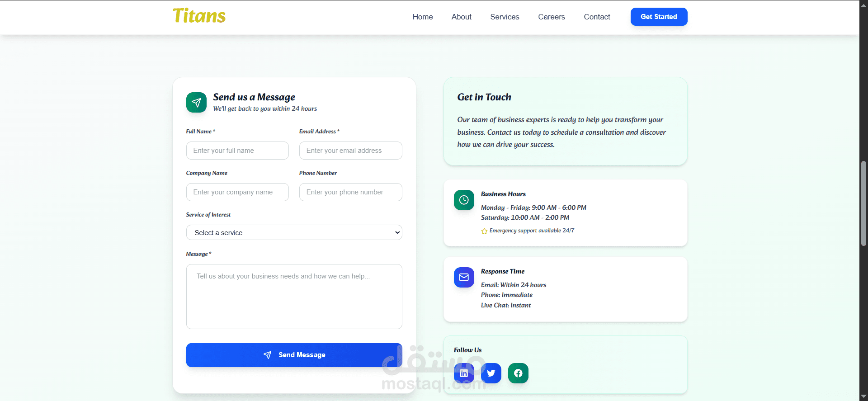Click the page vertical scrollbar thumb

click(x=863, y=203)
